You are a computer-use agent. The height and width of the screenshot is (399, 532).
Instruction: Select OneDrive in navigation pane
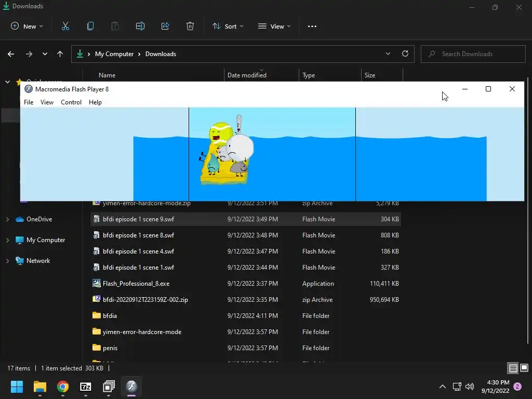[39, 219]
